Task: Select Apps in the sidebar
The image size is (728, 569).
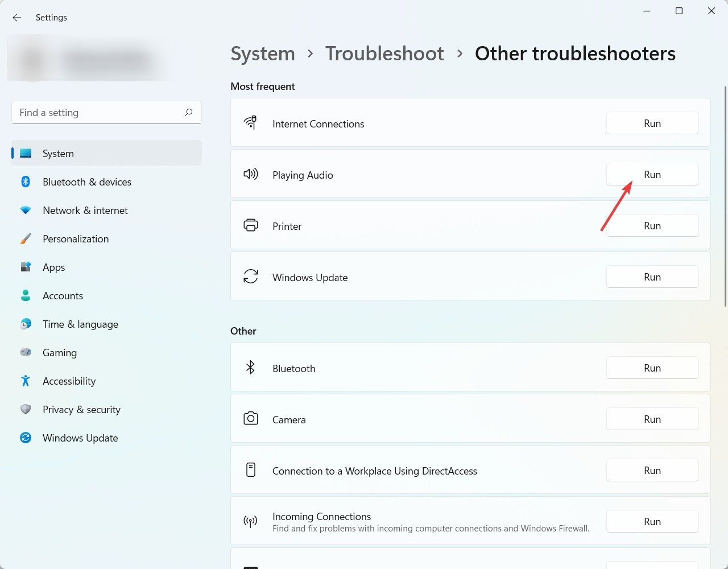Action: (x=106, y=267)
